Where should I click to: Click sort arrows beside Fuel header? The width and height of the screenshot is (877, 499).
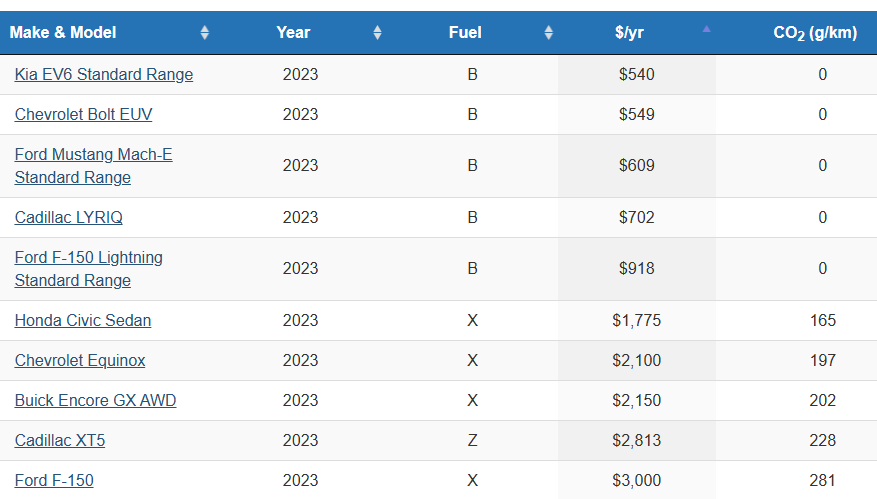coord(548,33)
